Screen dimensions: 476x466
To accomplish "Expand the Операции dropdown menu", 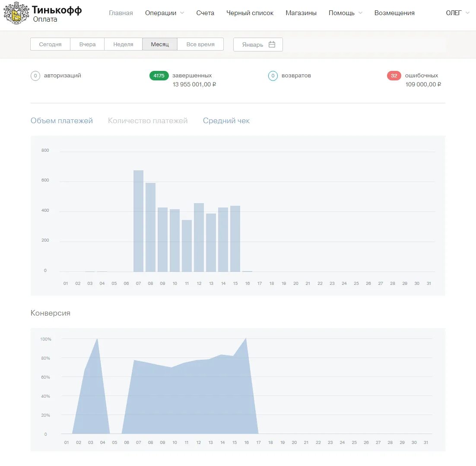I will click(x=165, y=13).
